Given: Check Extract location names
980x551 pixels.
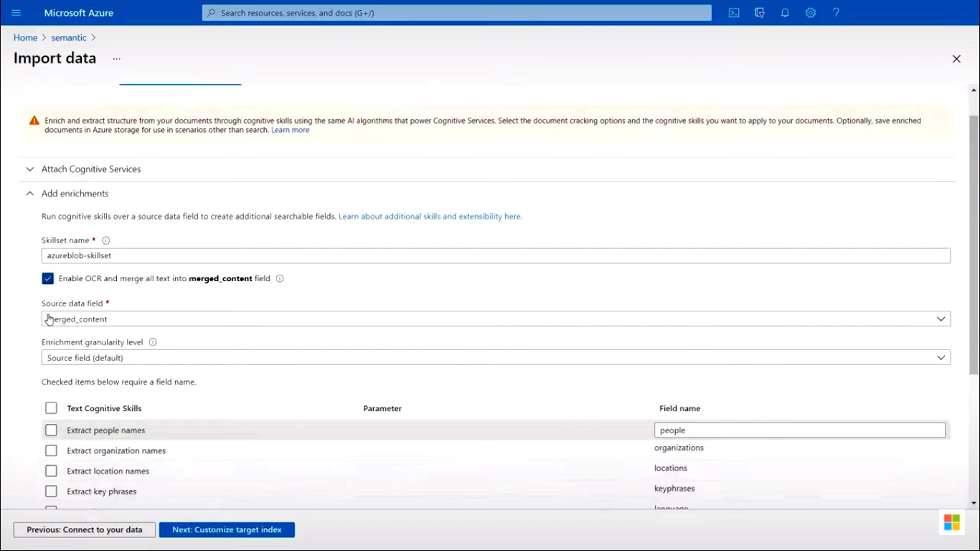Looking at the screenshot, I should click(x=51, y=471).
